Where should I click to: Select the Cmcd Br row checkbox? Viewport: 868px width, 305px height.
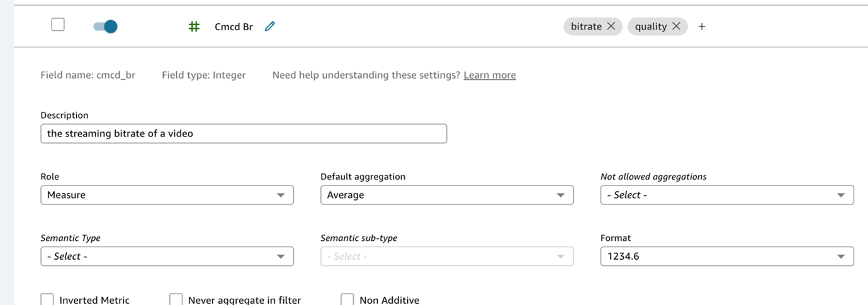pos(58,25)
